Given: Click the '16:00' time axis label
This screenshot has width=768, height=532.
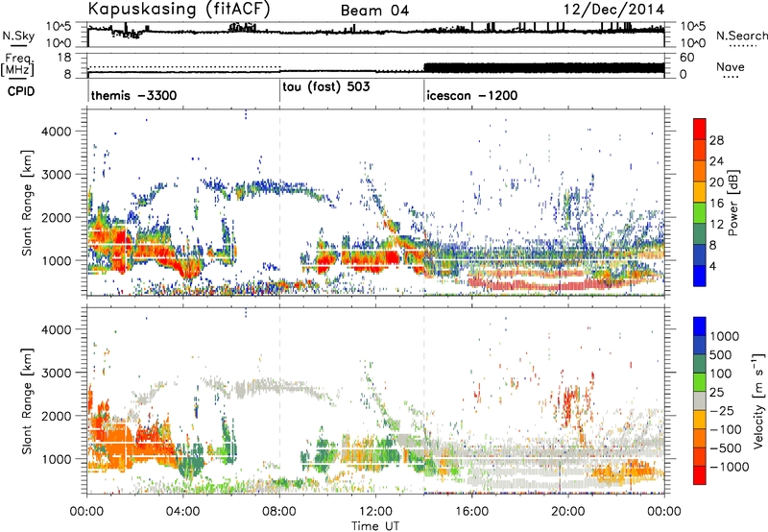Looking at the screenshot, I should pos(472,512).
